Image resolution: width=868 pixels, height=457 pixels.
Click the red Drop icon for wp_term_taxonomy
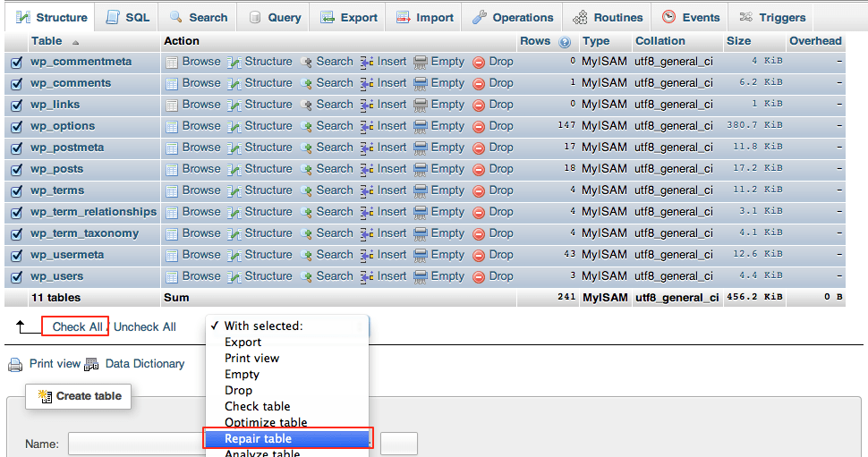point(479,234)
